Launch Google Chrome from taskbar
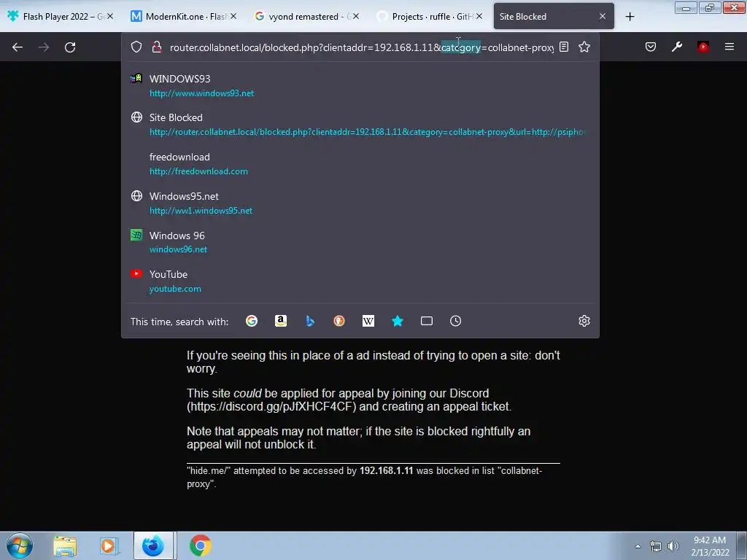 pos(201,545)
